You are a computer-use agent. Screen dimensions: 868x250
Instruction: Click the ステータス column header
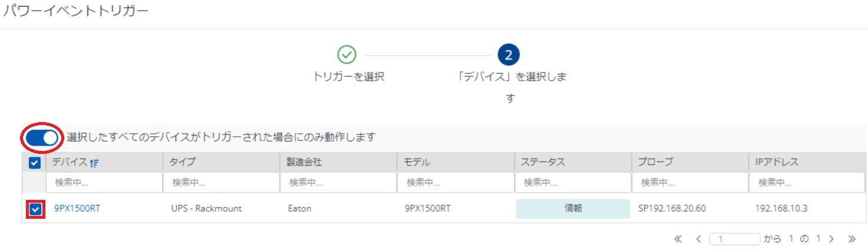543,163
